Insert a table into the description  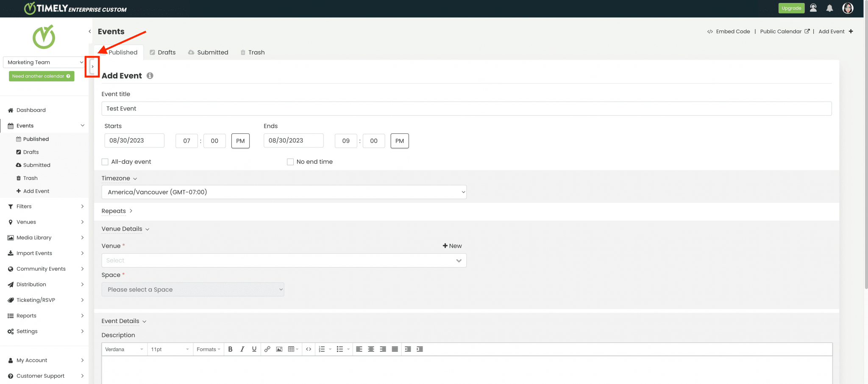pyautogui.click(x=291, y=349)
